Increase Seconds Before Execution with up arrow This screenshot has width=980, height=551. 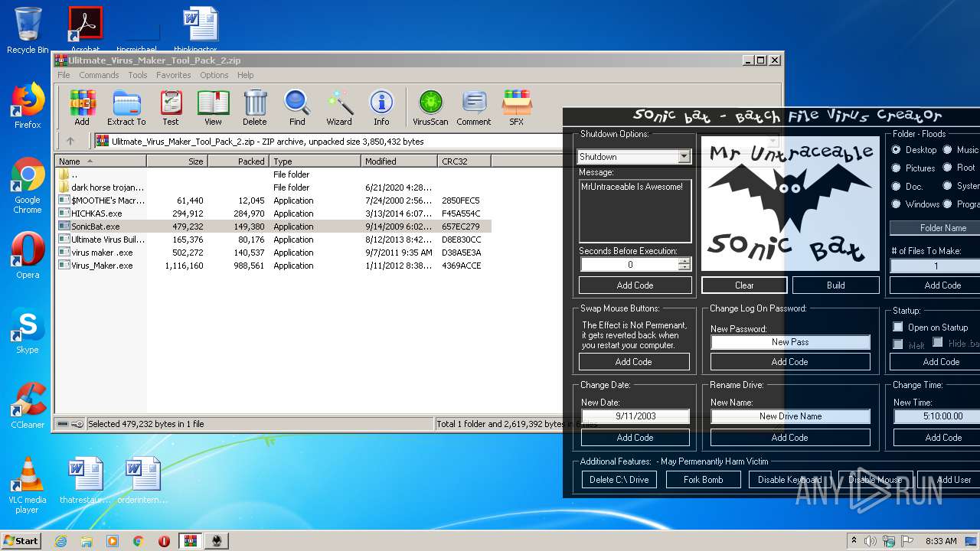tap(684, 261)
